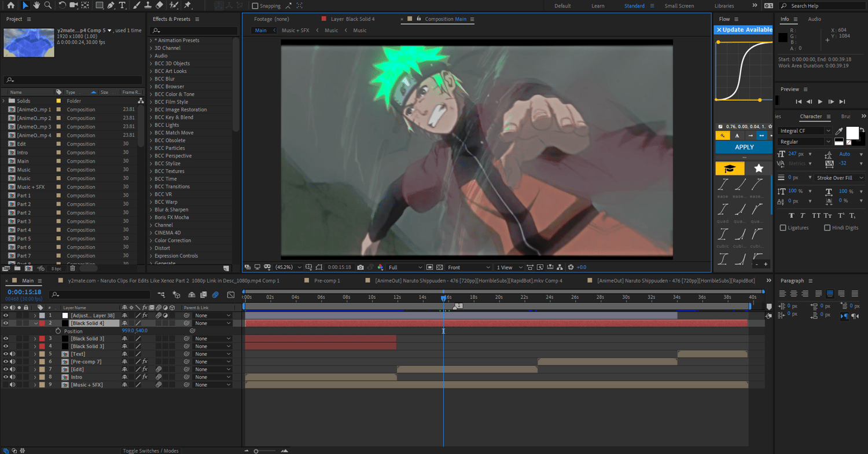Click the APPLY button in Flow panel
868x454 pixels.
[744, 147]
